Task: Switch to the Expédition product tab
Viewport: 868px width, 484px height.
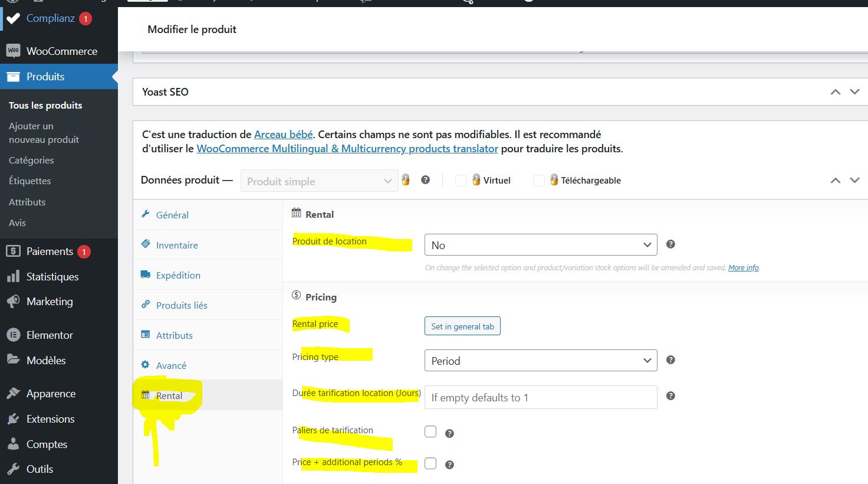Action: 208,275
